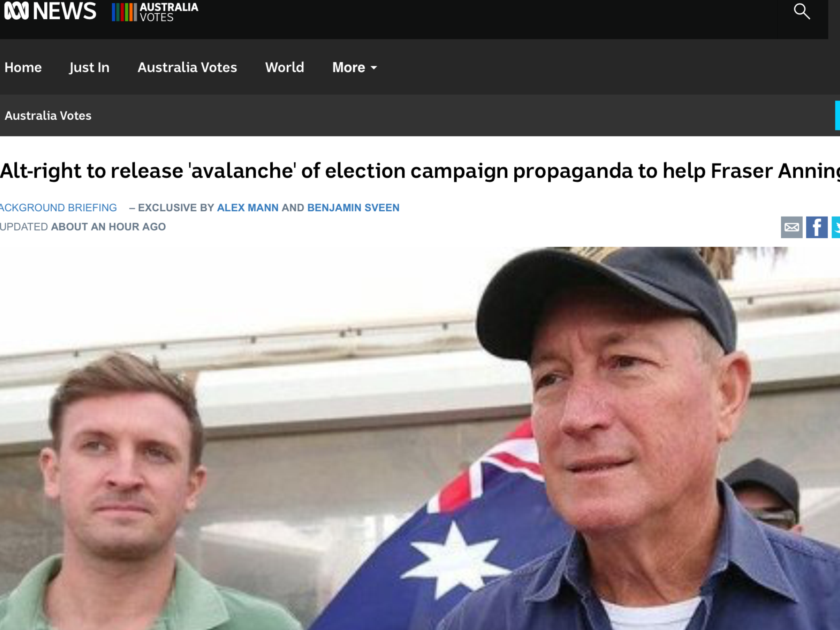Open the World news section
Image resolution: width=840 pixels, height=630 pixels.
tap(285, 67)
